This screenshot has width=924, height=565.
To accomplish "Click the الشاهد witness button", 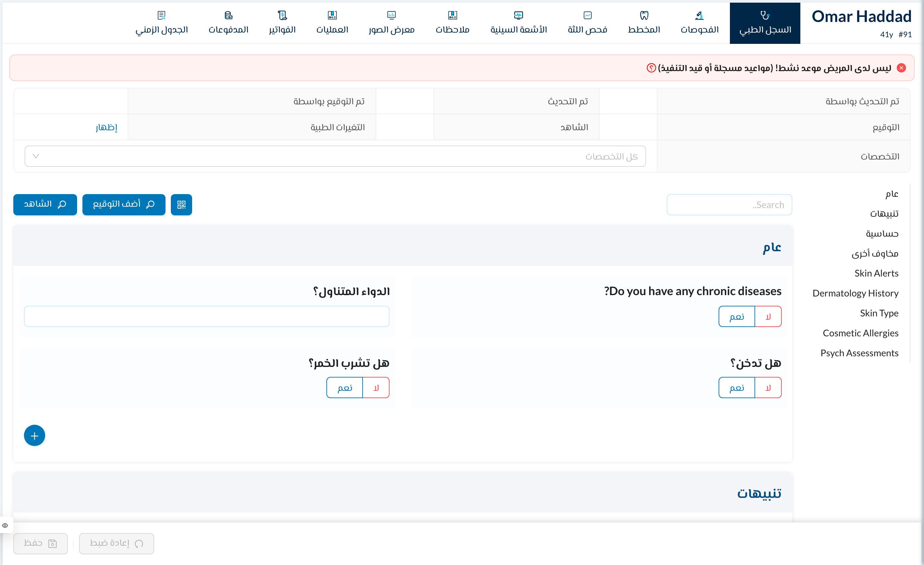I will pyautogui.click(x=45, y=205).
